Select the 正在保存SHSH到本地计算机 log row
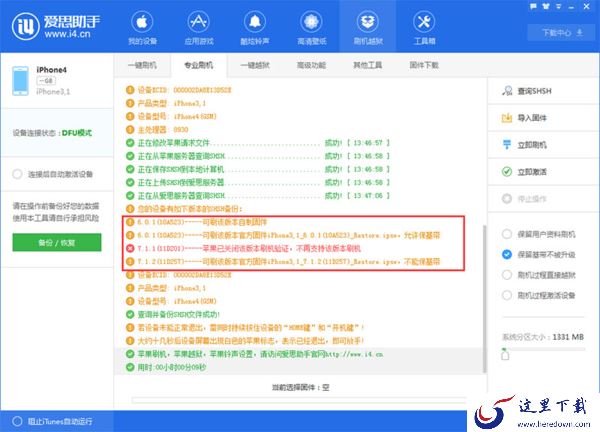The image size is (600, 432). 258,169
